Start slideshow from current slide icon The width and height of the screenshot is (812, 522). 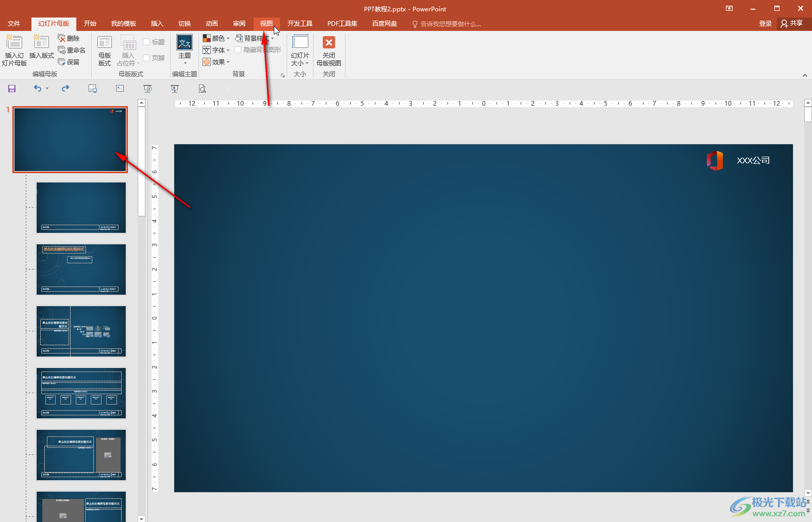click(x=175, y=89)
